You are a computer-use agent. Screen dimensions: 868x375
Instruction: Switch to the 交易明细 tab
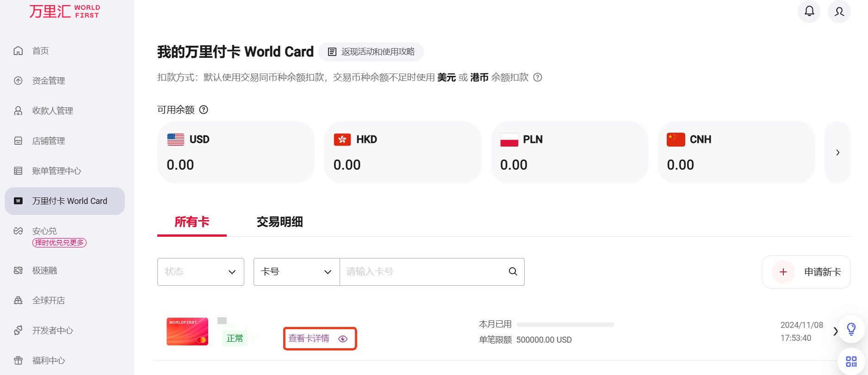coord(280,222)
